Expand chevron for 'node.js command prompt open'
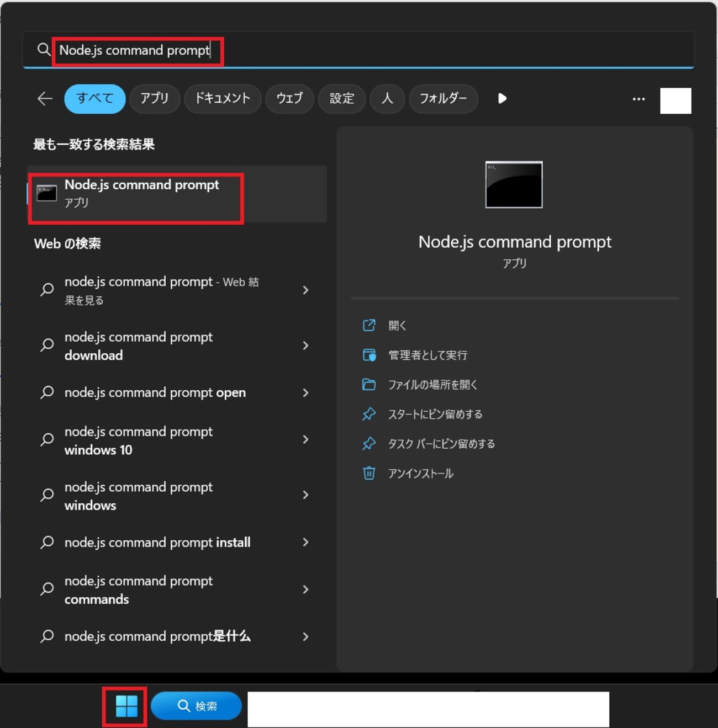Image resolution: width=718 pixels, height=728 pixels. click(305, 392)
